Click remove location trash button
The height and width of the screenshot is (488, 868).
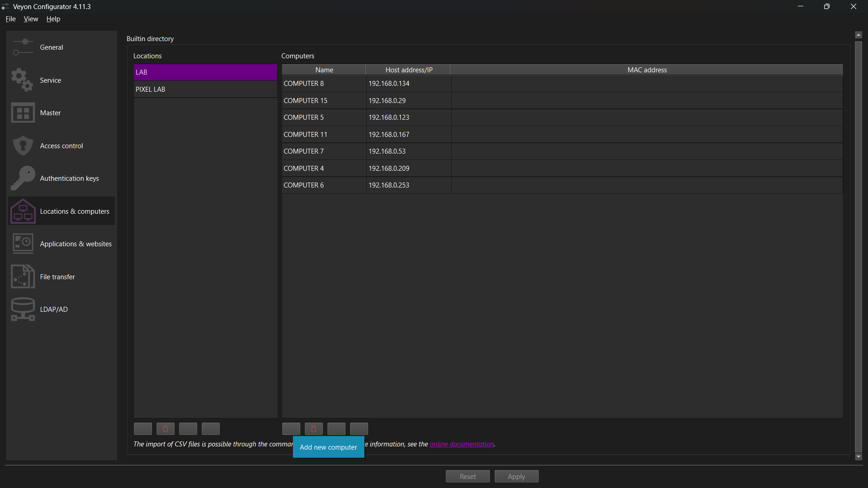(165, 429)
